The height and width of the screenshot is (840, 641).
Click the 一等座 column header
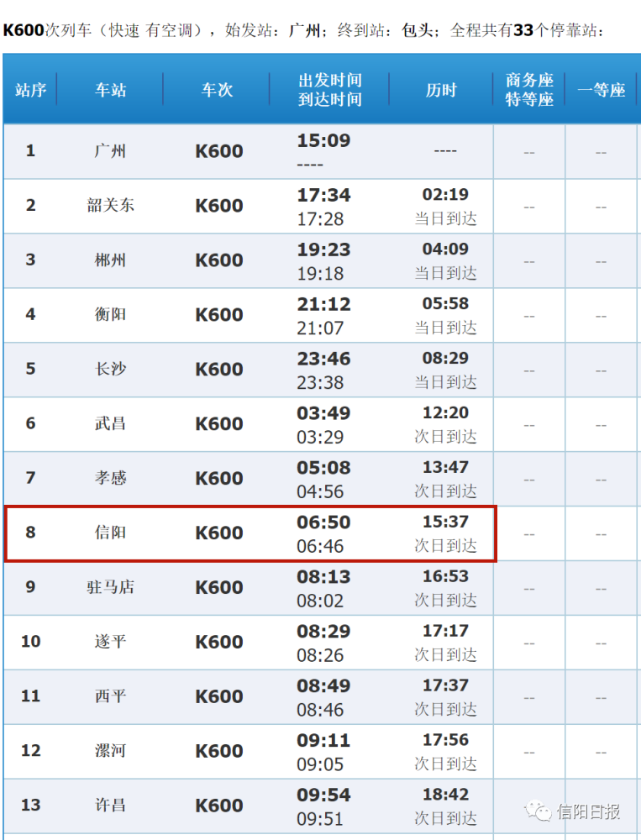pyautogui.click(x=602, y=90)
